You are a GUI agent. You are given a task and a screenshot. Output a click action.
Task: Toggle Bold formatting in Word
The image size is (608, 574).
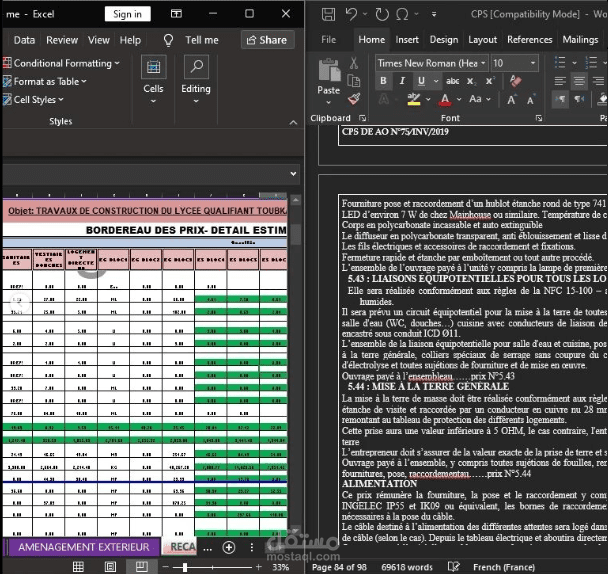pos(383,81)
